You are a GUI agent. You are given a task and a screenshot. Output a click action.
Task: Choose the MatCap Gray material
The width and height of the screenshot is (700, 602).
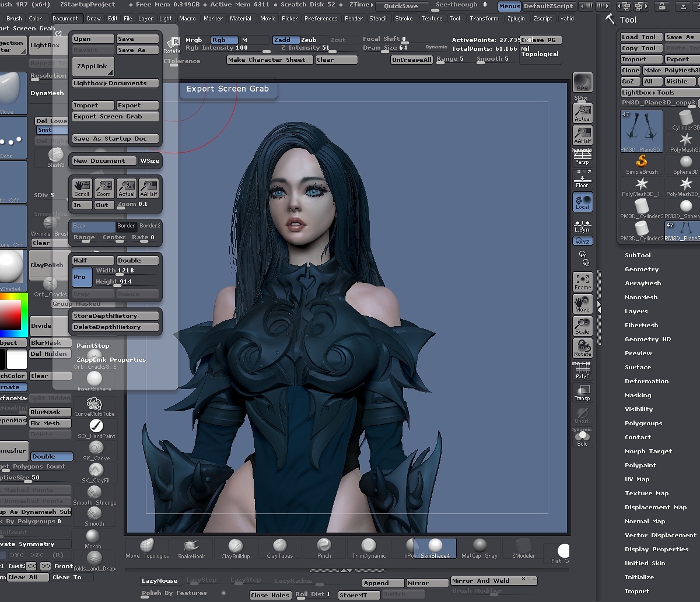(480, 548)
